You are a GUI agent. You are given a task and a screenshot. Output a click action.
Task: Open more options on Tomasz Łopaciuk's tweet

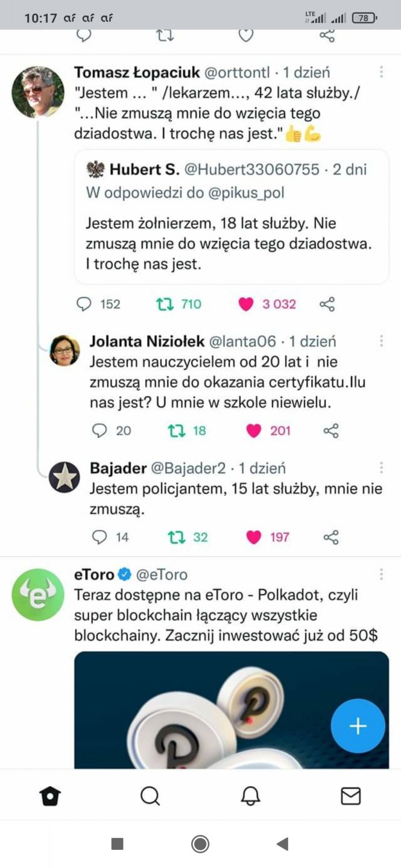click(381, 72)
